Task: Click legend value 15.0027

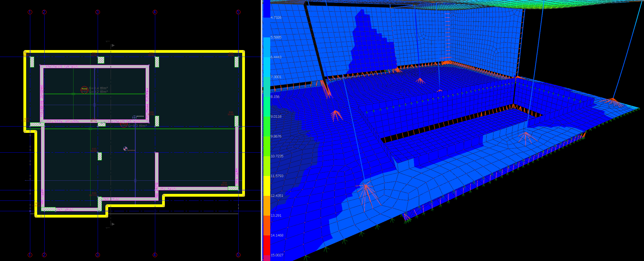Action: point(277,255)
